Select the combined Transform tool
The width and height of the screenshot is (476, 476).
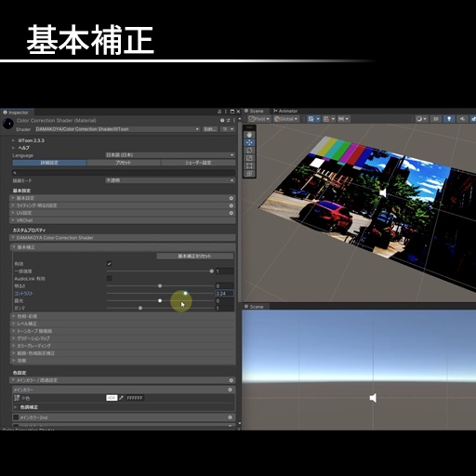click(x=249, y=174)
